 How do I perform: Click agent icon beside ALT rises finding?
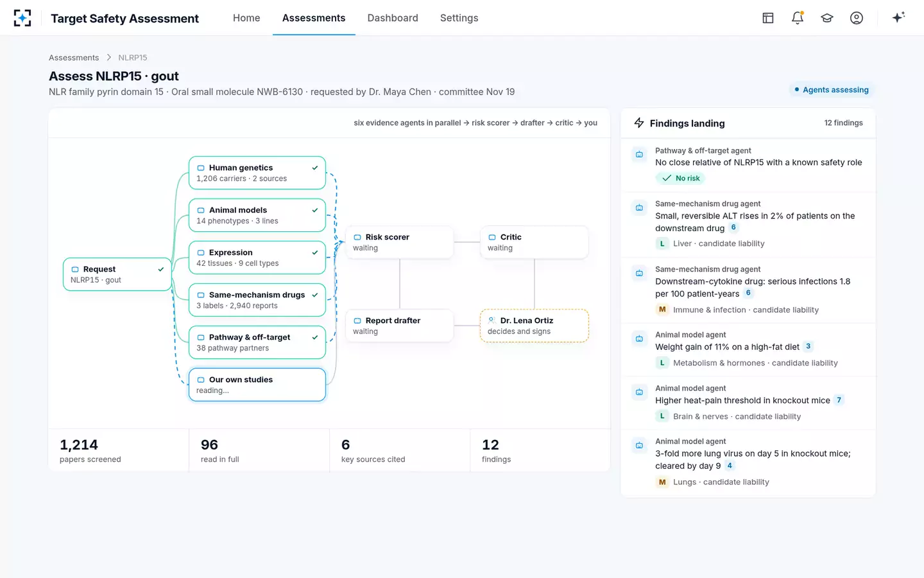pyautogui.click(x=639, y=207)
